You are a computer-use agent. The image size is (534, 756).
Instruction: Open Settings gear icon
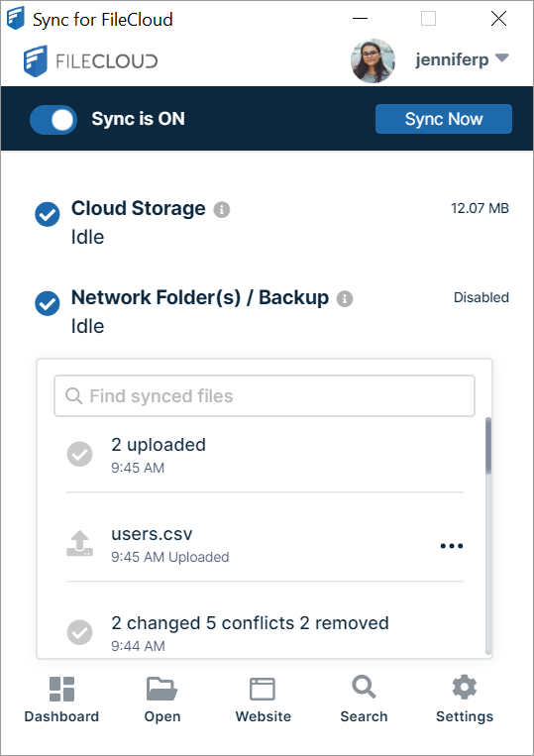pos(464,688)
